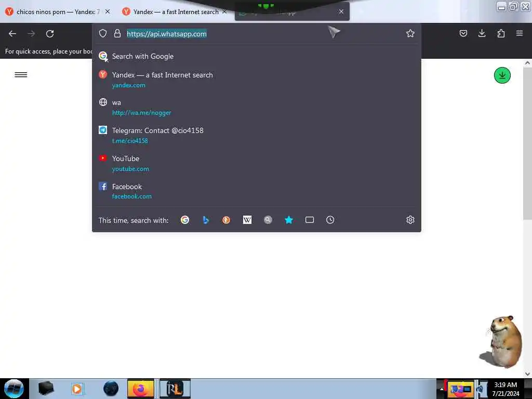Bookmark this page with the star icon
This screenshot has width=532, height=399.
click(x=410, y=33)
